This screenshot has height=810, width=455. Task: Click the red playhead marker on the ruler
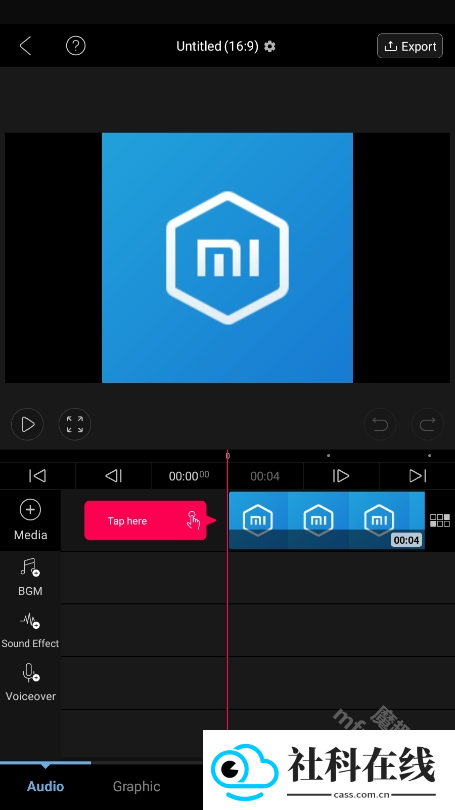coord(228,456)
